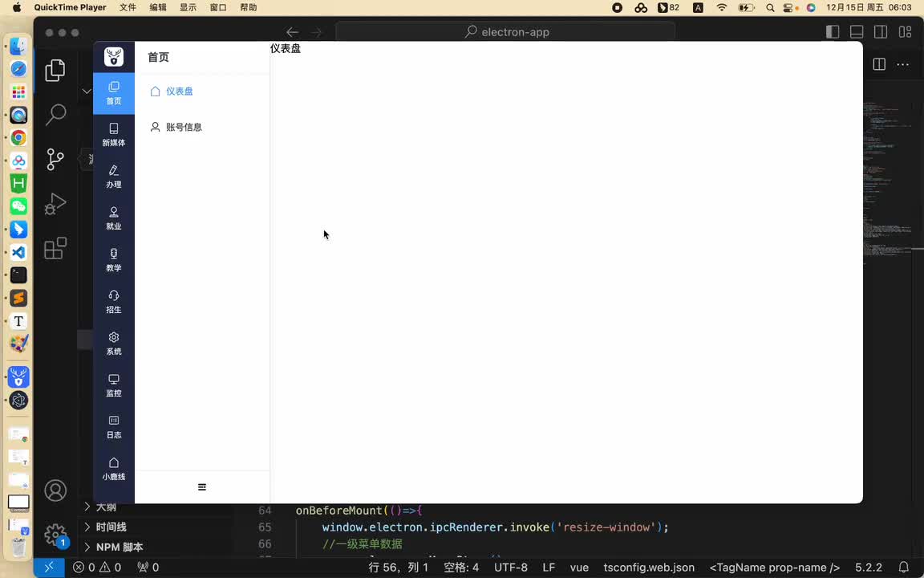Open VS Code Explorer view
This screenshot has width=924, height=578.
[x=55, y=70]
